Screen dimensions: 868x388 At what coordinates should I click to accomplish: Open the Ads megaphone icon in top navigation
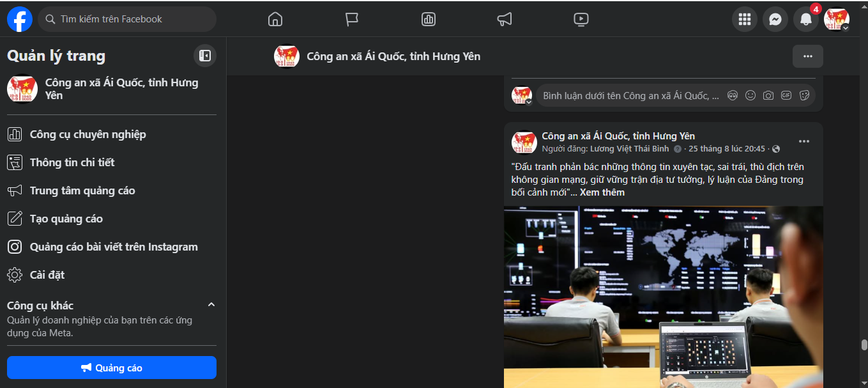pyautogui.click(x=505, y=19)
